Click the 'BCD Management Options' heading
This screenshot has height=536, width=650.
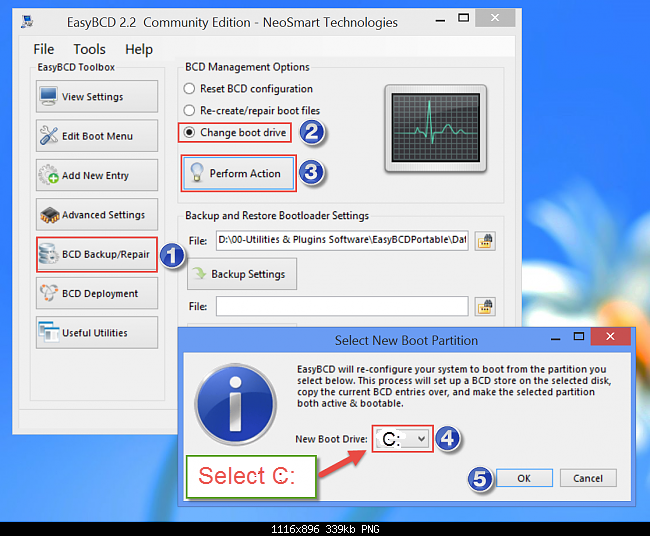coord(247,67)
